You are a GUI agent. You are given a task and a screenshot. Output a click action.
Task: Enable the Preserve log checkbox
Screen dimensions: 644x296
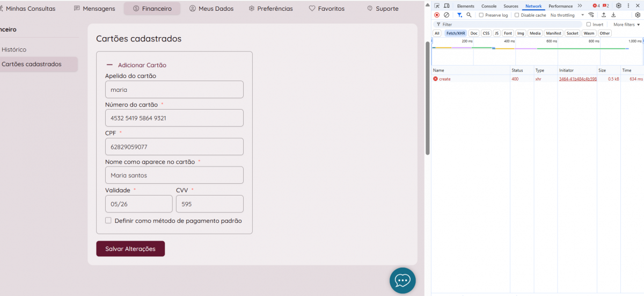481,15
